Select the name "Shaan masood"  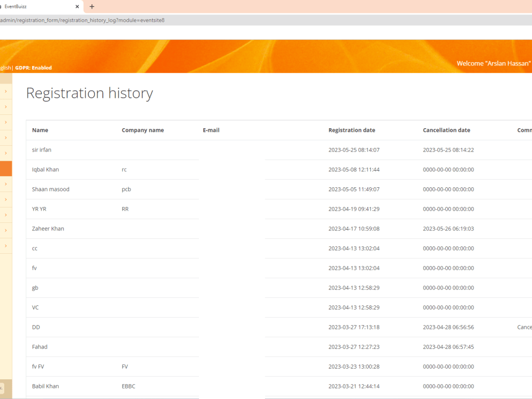tap(51, 189)
